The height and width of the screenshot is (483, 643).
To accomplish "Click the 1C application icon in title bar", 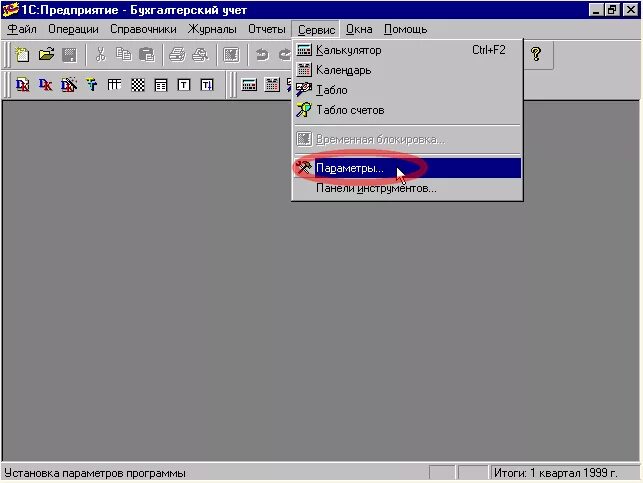I will click(10, 9).
